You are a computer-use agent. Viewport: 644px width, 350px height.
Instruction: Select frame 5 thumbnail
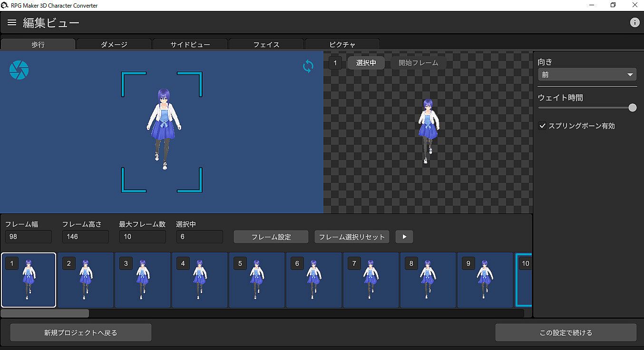(x=257, y=280)
